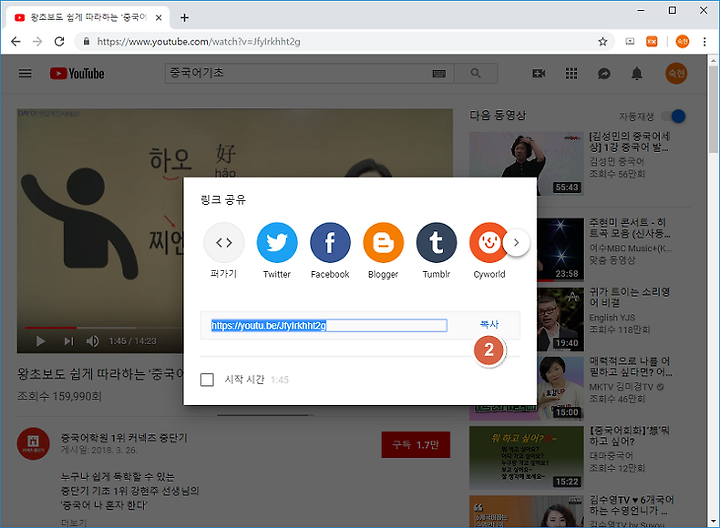Go back with browser back arrow
Image resolution: width=720 pixels, height=528 pixels.
pos(16,42)
